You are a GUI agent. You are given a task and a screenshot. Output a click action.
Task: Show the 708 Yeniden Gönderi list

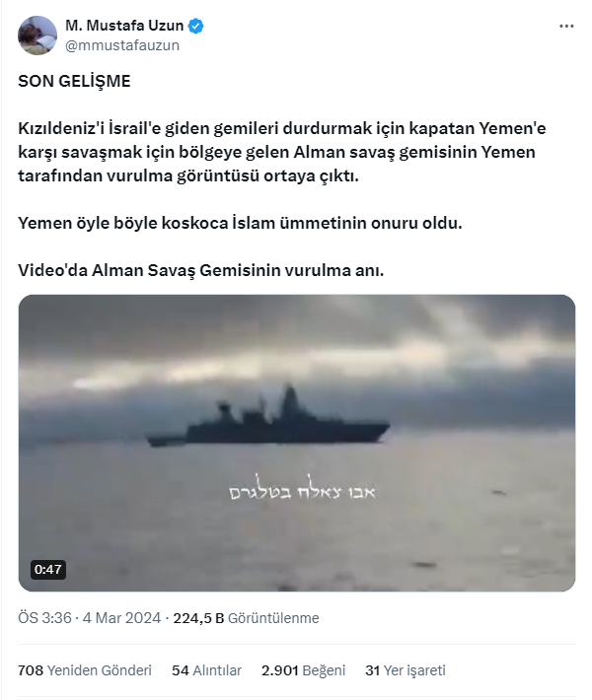coord(85,670)
